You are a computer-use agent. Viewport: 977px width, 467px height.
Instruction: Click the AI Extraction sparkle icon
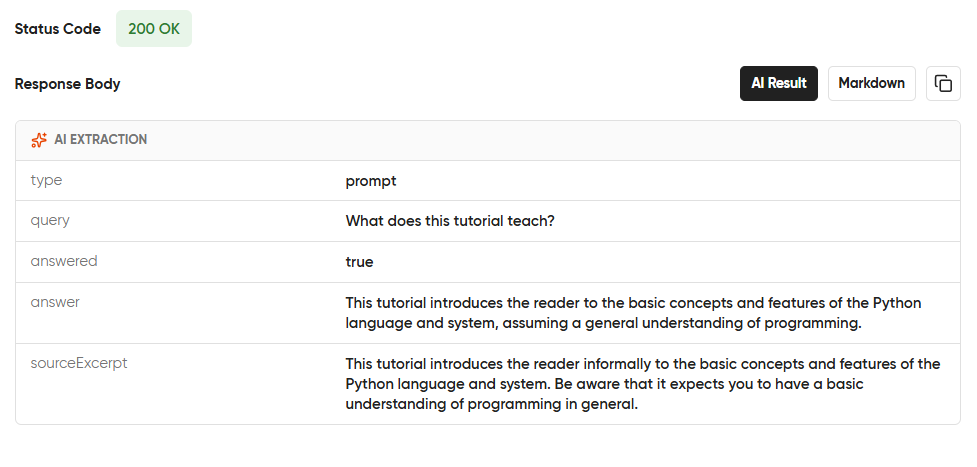[x=39, y=140]
